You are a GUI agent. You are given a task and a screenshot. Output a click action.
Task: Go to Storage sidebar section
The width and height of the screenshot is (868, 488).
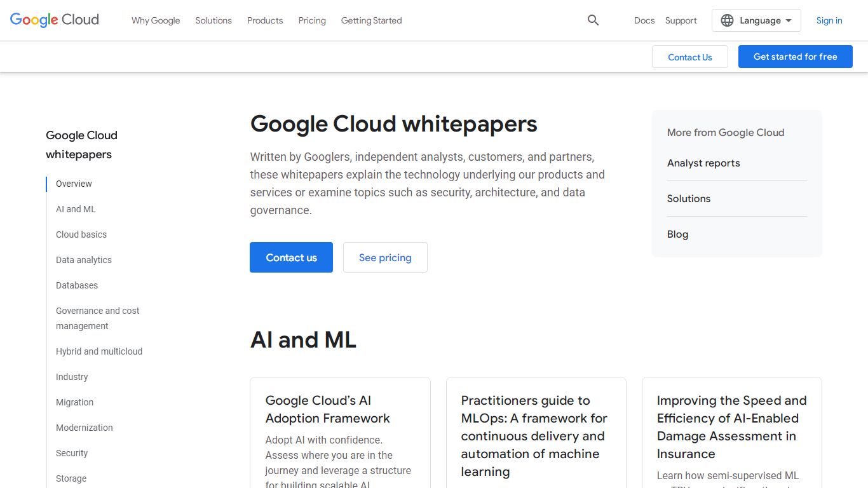click(71, 478)
